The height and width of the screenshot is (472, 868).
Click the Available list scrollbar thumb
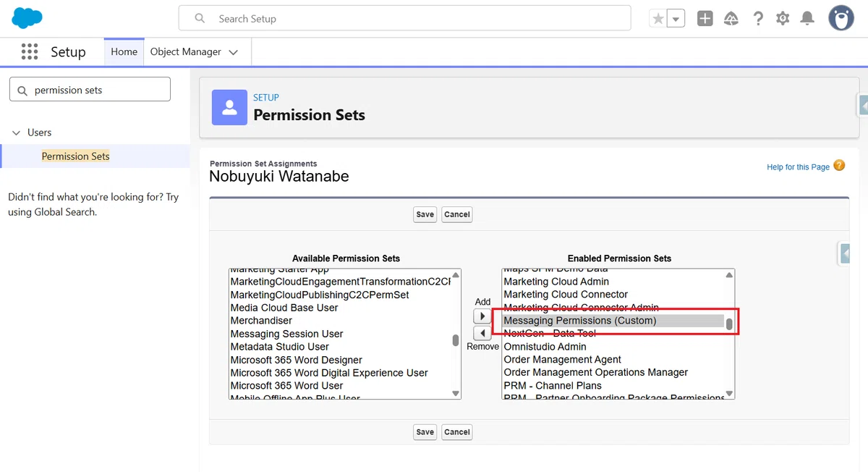point(456,340)
